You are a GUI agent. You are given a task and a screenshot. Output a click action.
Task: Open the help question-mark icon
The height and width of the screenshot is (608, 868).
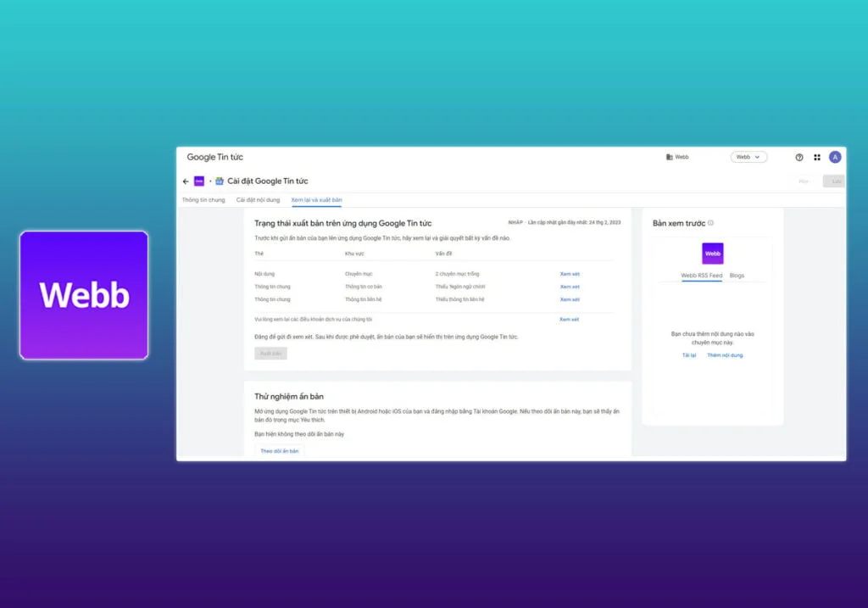pos(799,157)
